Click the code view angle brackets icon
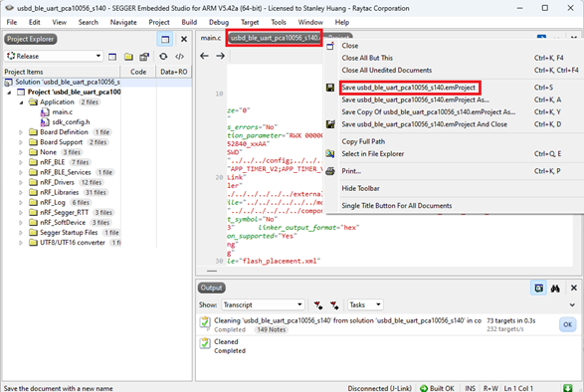The image size is (584, 392). (179, 57)
